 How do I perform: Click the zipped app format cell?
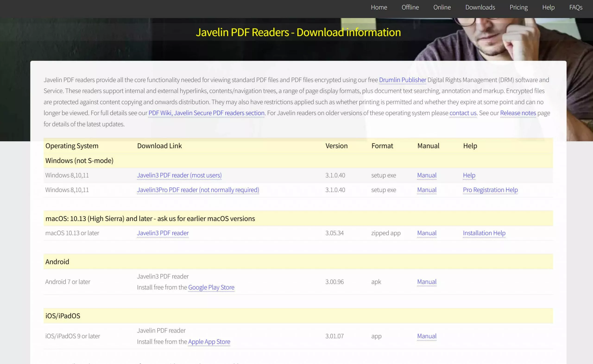[x=386, y=233]
